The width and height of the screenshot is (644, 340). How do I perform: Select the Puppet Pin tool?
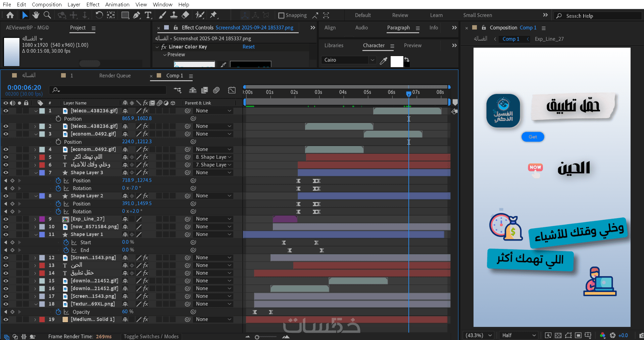(213, 15)
